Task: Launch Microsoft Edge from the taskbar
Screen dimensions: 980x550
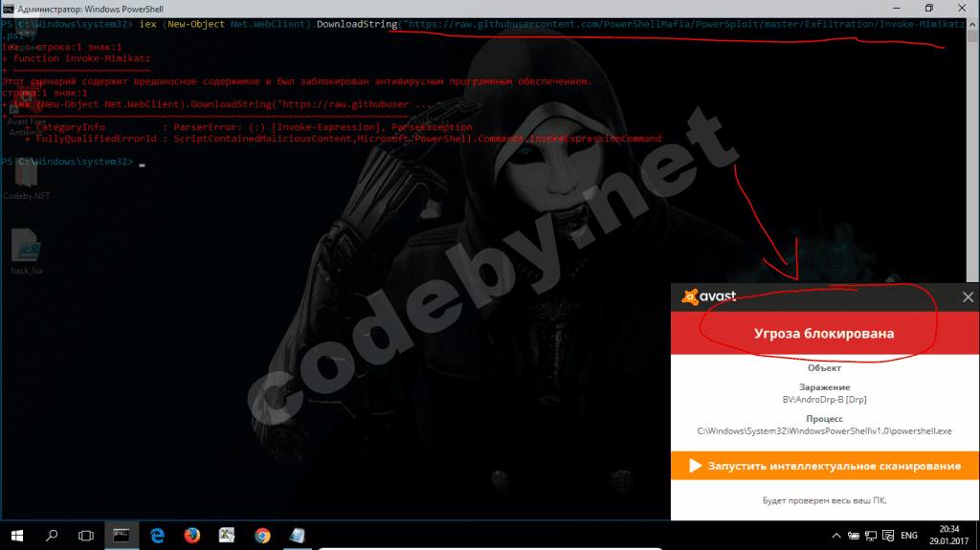Action: click(x=157, y=536)
